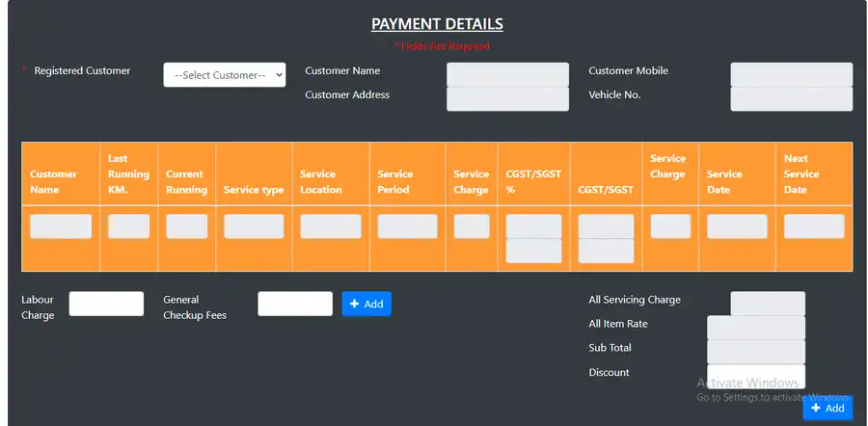Select the Service Date table input
The width and height of the screenshot is (868, 426).
click(737, 226)
